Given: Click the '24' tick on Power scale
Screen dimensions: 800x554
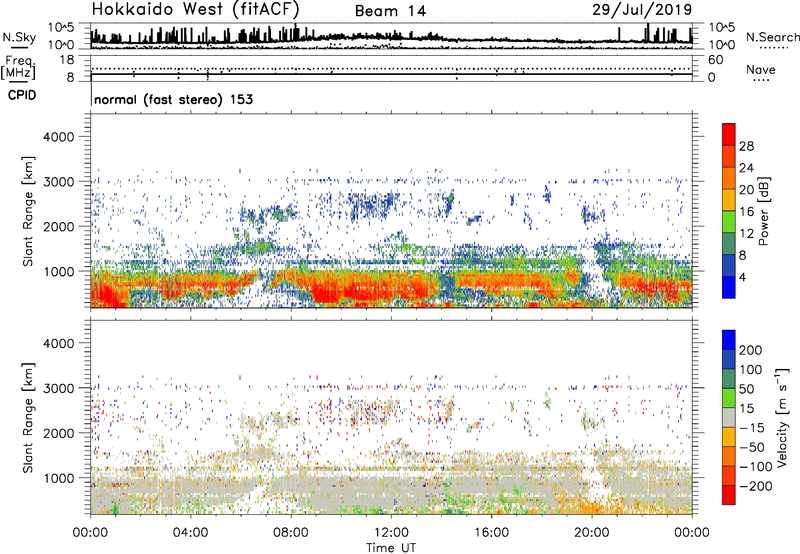Looking at the screenshot, I should tap(746, 168).
